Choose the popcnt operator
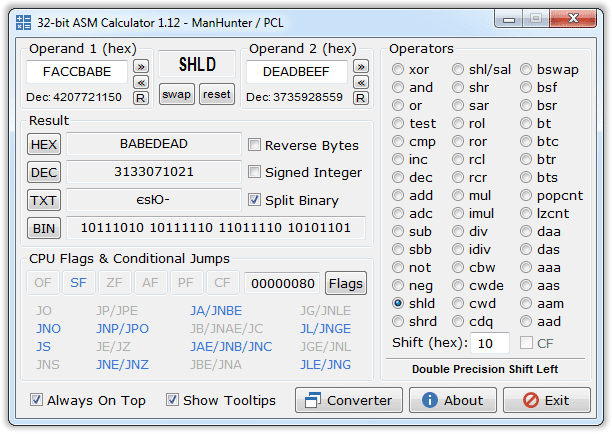Screen dimensions: 612x434 526,196
